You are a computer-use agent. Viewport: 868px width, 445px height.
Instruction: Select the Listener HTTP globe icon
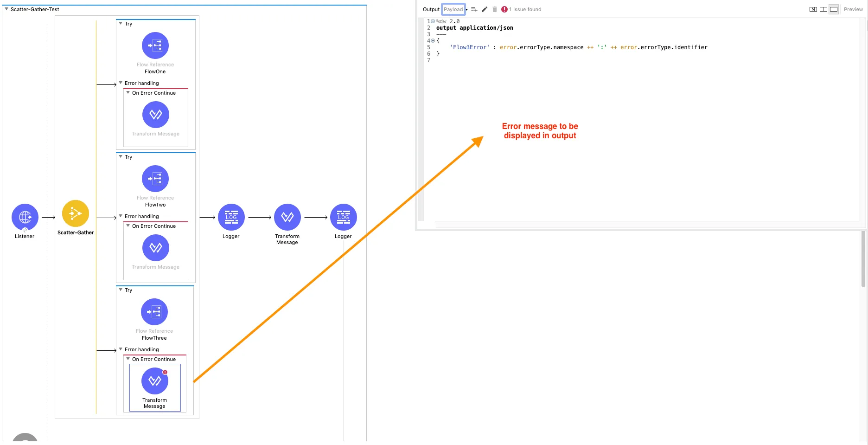tap(25, 217)
